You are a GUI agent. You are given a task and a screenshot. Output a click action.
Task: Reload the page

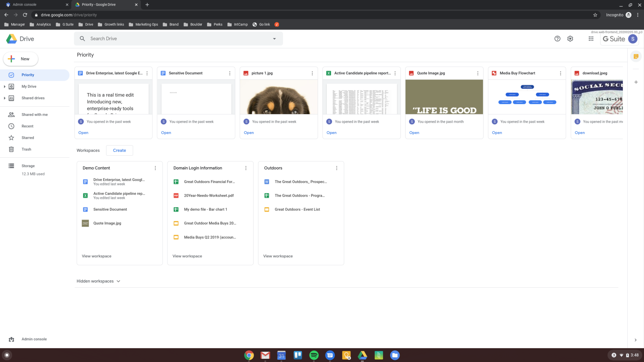click(25, 15)
